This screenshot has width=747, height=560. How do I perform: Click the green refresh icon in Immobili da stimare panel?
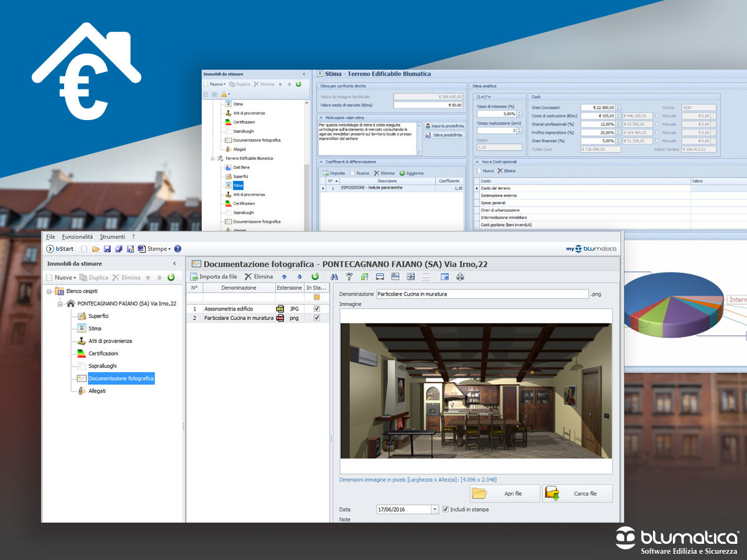[x=171, y=278]
